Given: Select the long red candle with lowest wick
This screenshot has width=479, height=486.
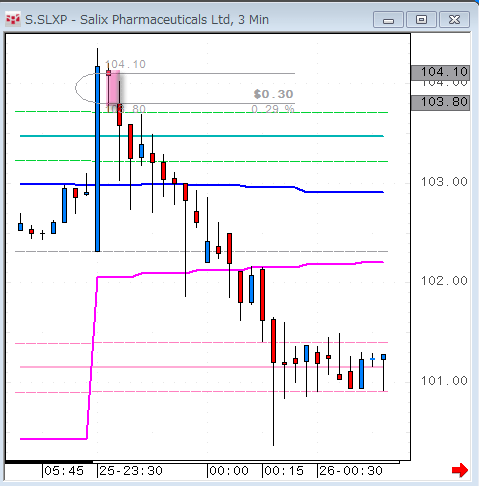Looking at the screenshot, I should click(273, 341).
